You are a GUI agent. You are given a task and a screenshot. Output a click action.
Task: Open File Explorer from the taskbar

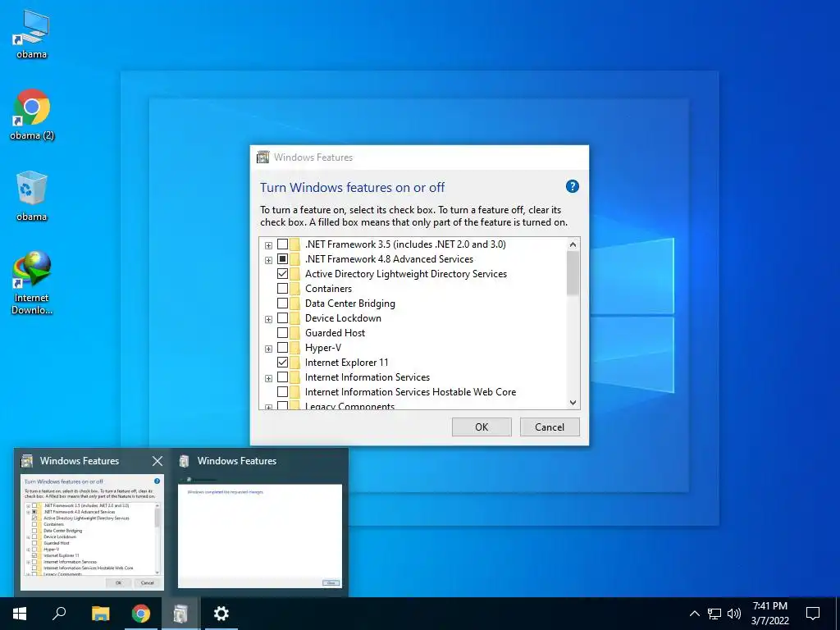coord(100,614)
